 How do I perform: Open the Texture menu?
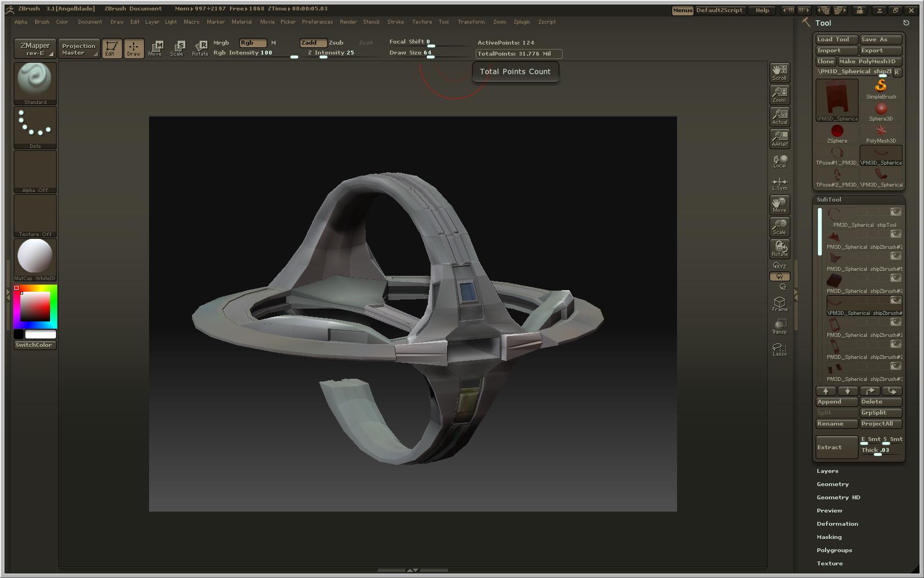click(x=421, y=21)
